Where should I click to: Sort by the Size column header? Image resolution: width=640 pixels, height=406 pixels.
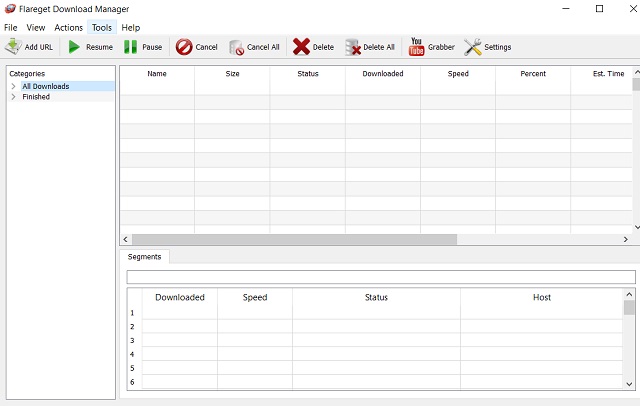click(232, 73)
